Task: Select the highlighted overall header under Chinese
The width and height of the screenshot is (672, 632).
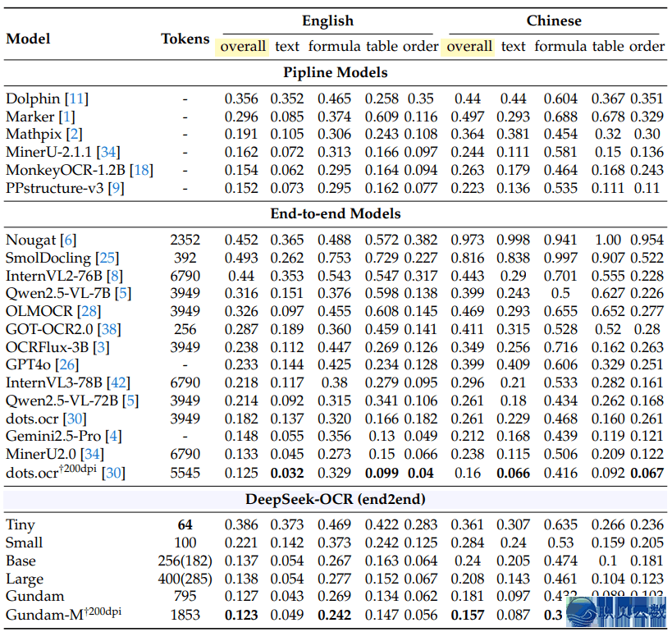Action: coord(469,46)
